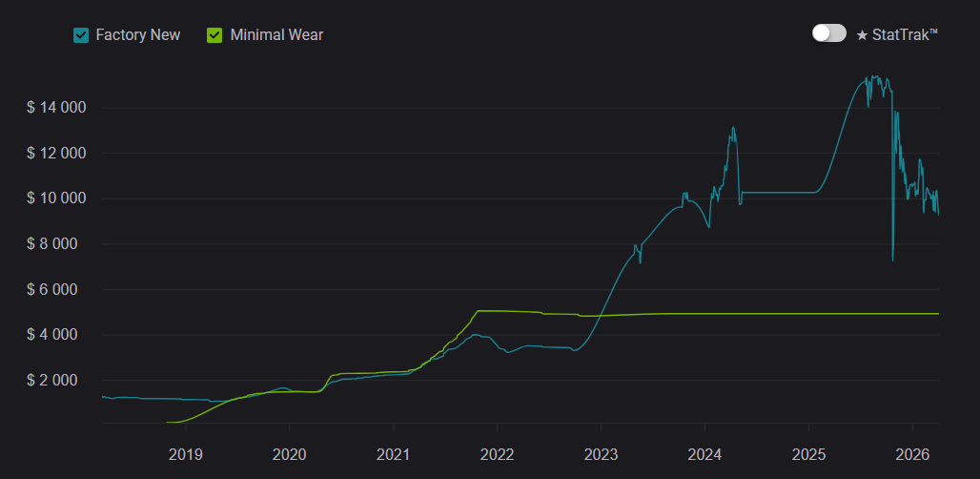Click the Minimal Wear legend label
Screen dimensions: 980x479
(276, 35)
